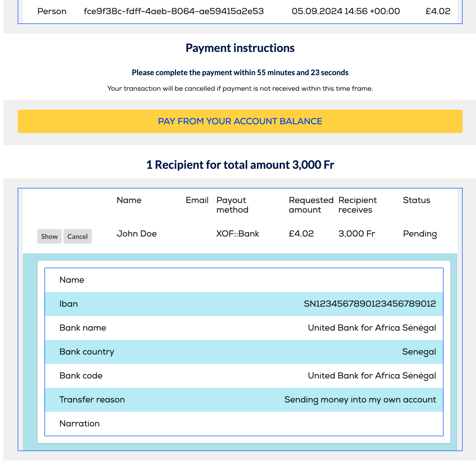Click the Bank name value United Bank for Africa Sénégal

click(x=372, y=328)
